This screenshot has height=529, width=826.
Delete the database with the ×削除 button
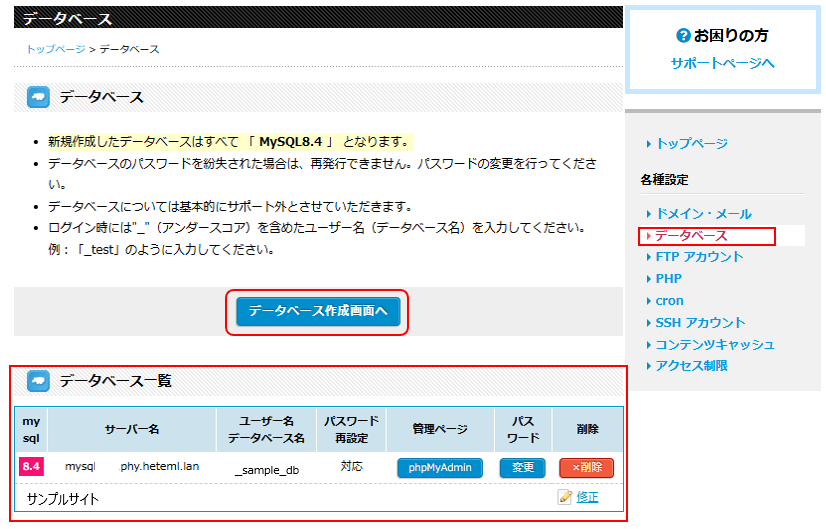586,468
